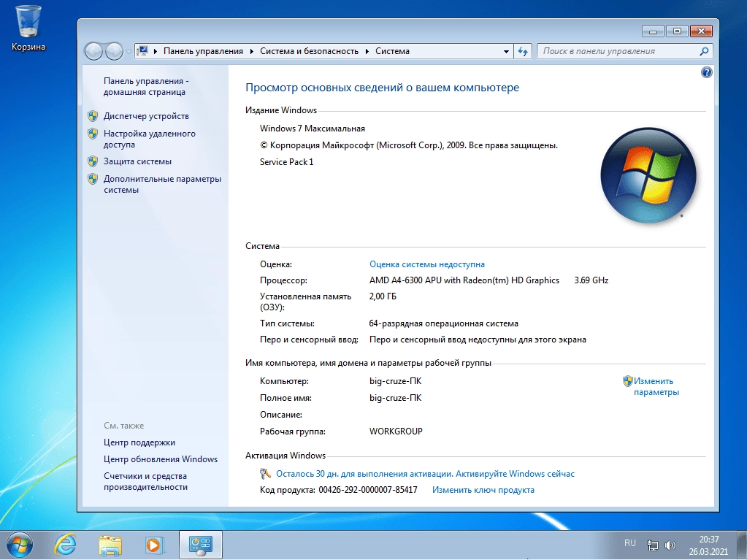Click the product code 00426-292-0000007-85417
Image resolution: width=747 pixels, height=560 pixels.
pos(368,490)
